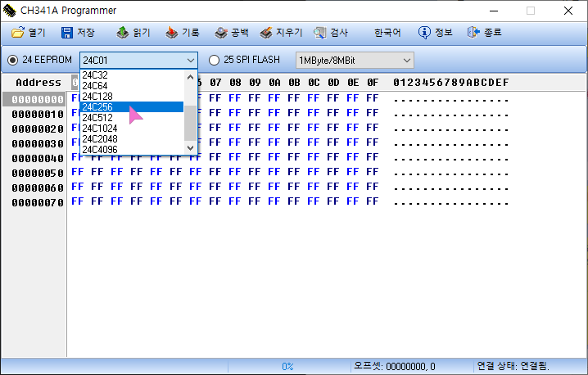This screenshot has height=375, width=588.
Task: Click FF byte under 0F in row 00000070
Action: coord(373,201)
